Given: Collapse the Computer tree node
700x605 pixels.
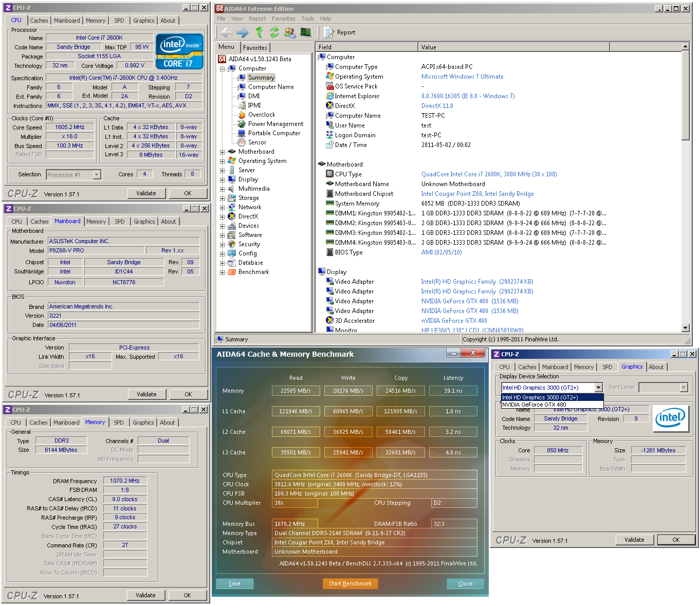Looking at the screenshot, I should pos(223,68).
